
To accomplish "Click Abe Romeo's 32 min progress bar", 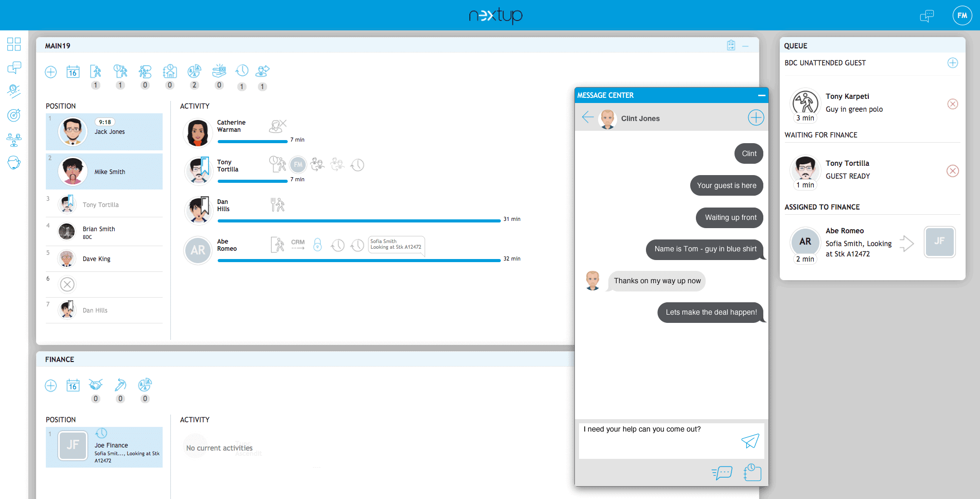I will point(359,260).
